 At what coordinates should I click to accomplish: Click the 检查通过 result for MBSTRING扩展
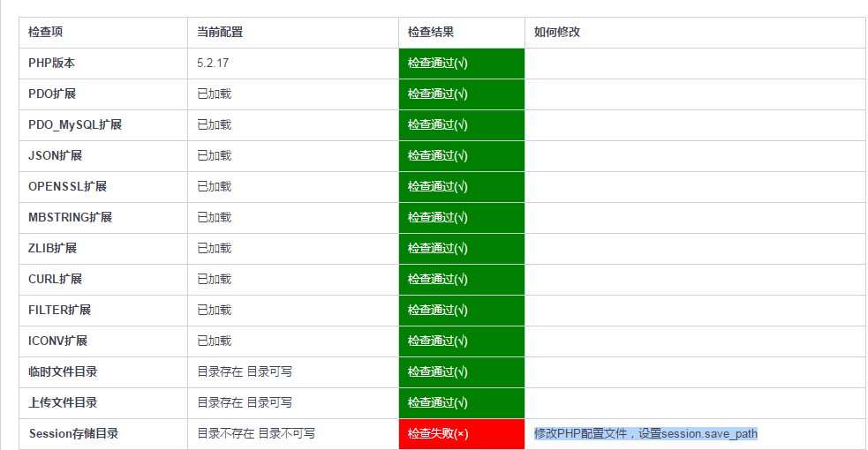coord(462,218)
